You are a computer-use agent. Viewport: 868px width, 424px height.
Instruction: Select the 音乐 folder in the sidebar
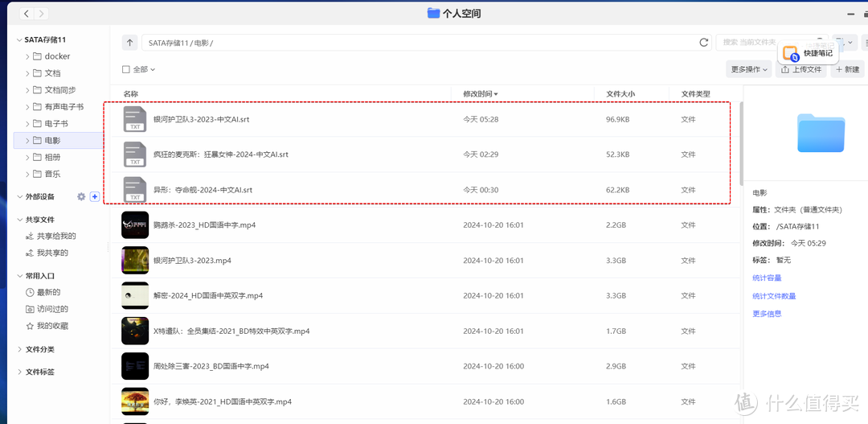[x=52, y=174]
